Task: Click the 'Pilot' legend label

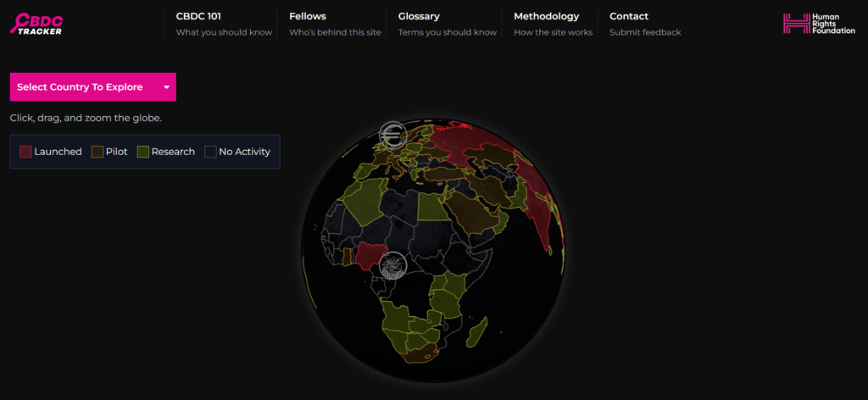Action: pos(117,152)
